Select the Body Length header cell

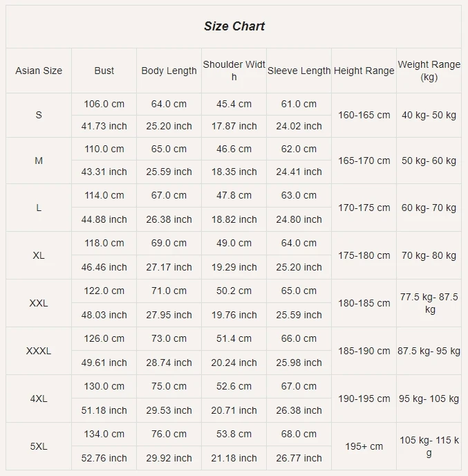(x=169, y=71)
